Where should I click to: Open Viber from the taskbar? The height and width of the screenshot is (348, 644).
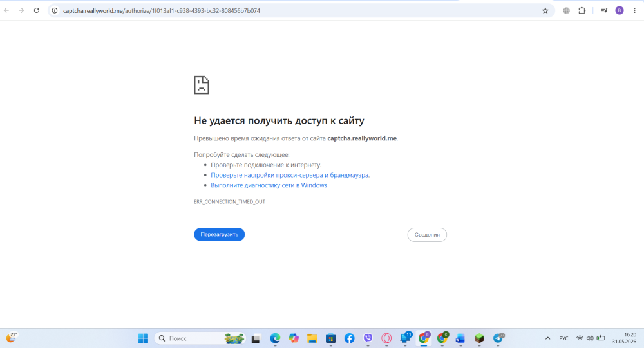(x=368, y=338)
